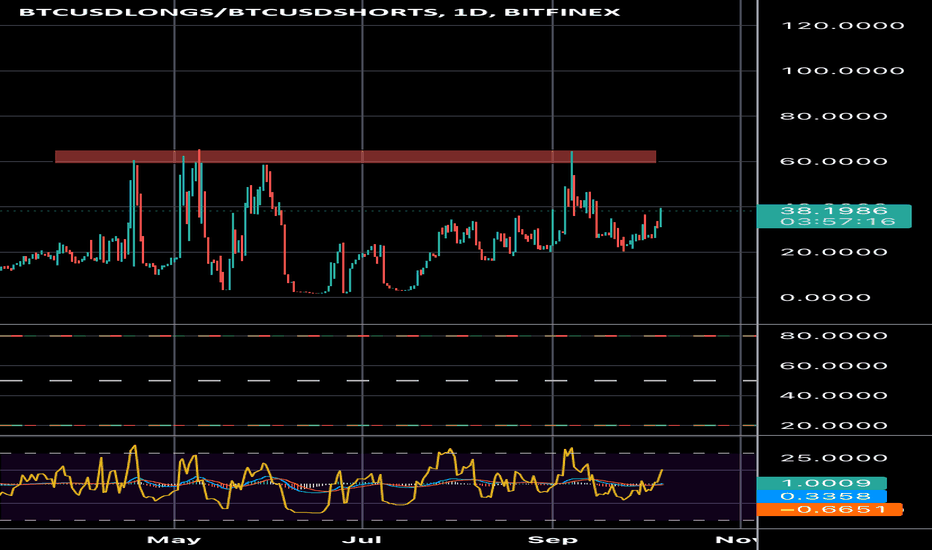
Task: Click the 100.0000 price axis label
Action: click(843, 71)
